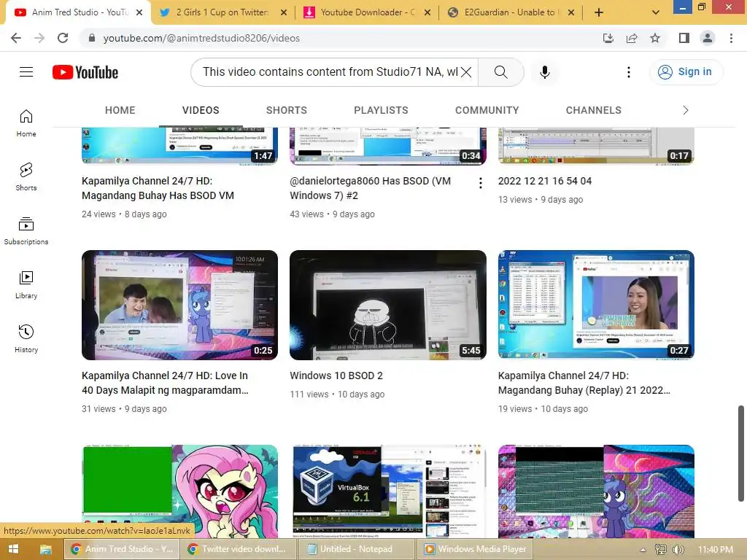
Task: Open Kapamilya Magandang Buhay (Replay) video title
Action: coord(584,383)
